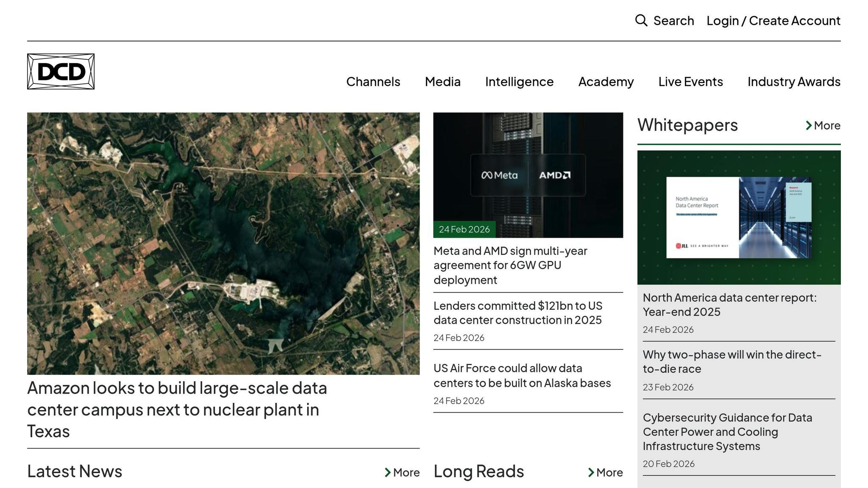The width and height of the screenshot is (868, 488).
Task: Click the Latest News More chevron
Action: [387, 472]
